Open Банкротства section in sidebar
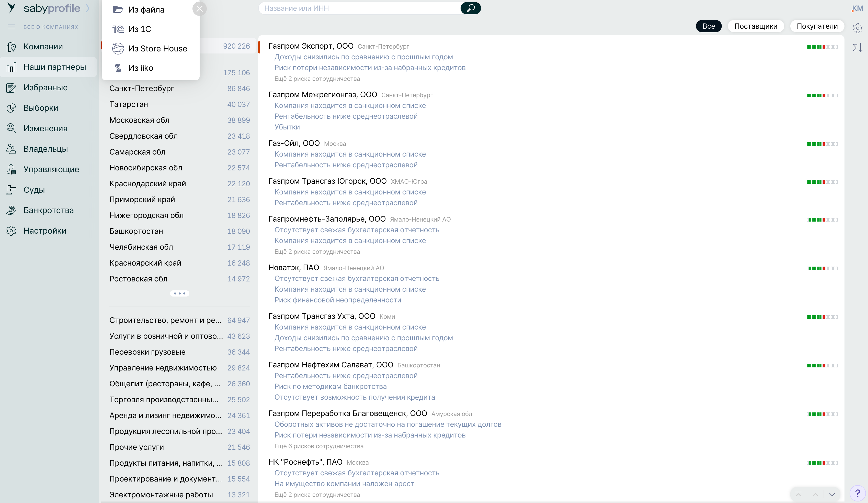Viewport: 868px width, 503px height. coord(49,210)
